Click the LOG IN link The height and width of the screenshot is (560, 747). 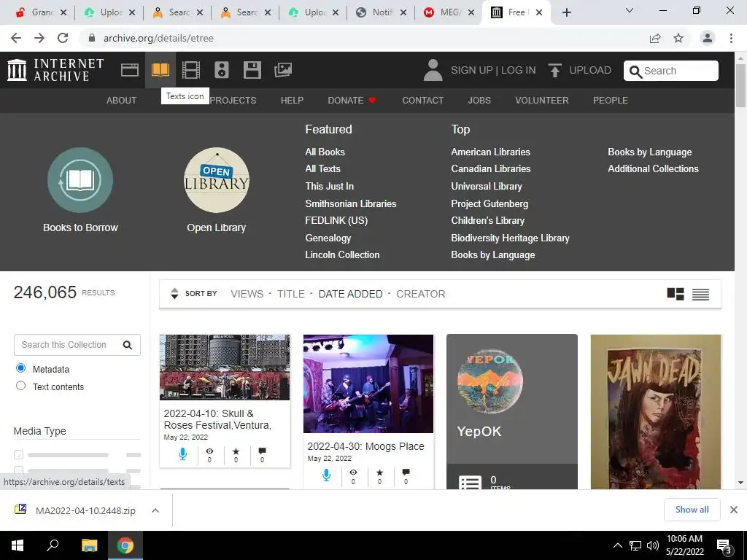pos(519,70)
